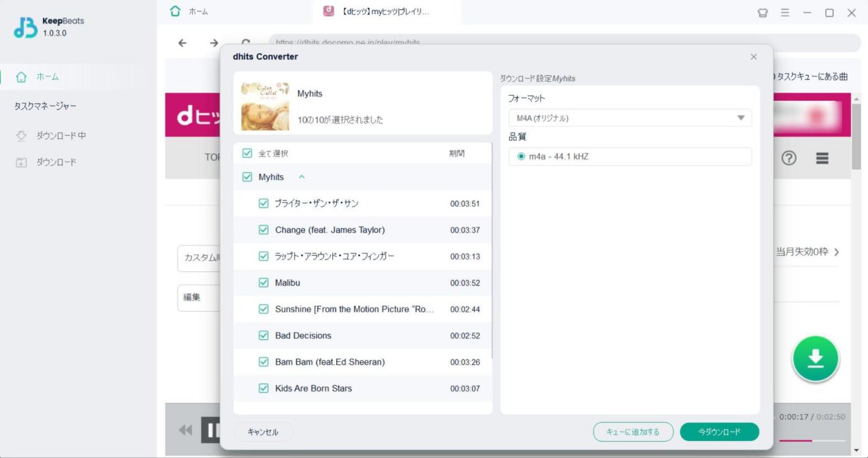Click the rewind playback icon
This screenshot has width=868, height=458.
[x=186, y=430]
